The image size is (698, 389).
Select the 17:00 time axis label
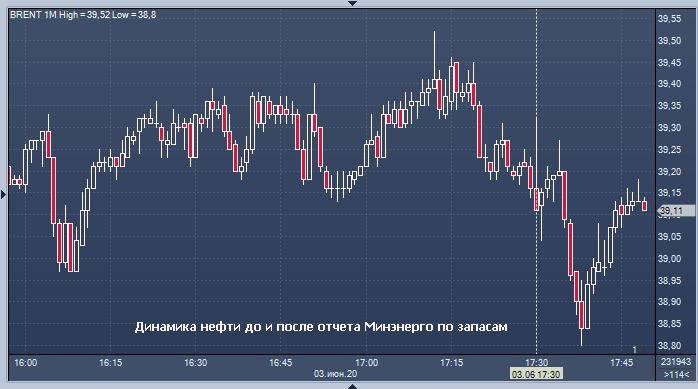tap(366, 363)
